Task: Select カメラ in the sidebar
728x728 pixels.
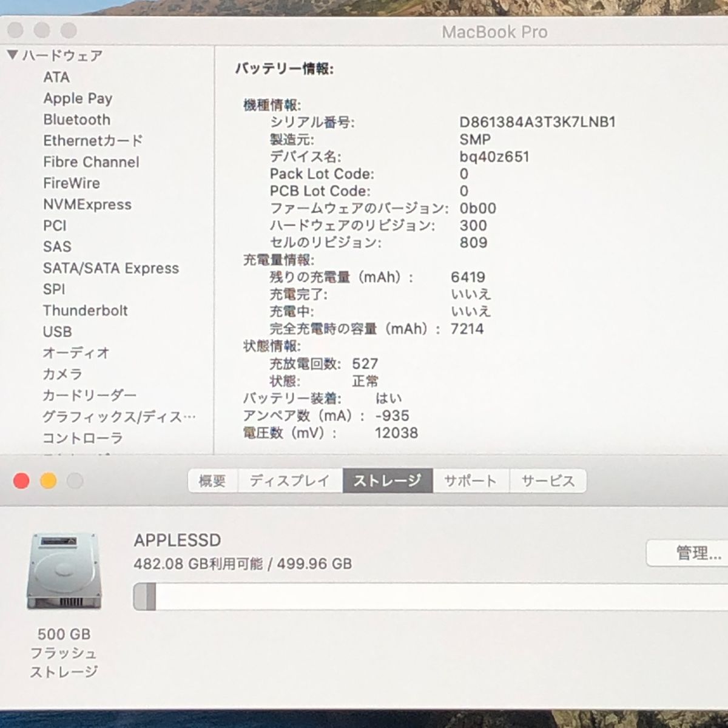Action: pyautogui.click(x=62, y=374)
